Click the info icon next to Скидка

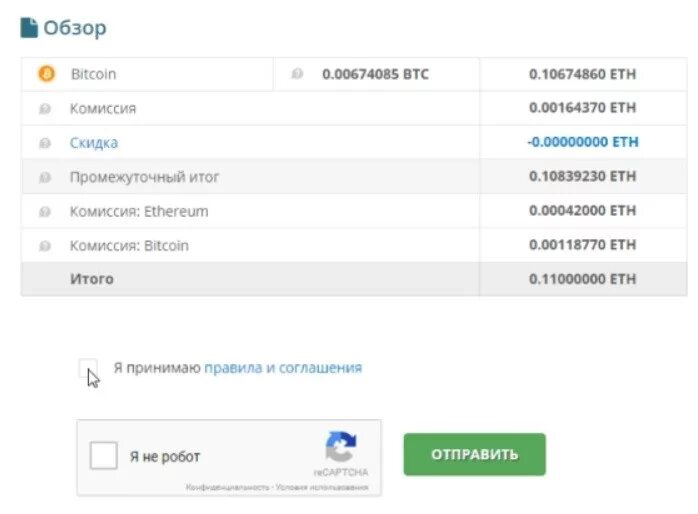point(45,143)
